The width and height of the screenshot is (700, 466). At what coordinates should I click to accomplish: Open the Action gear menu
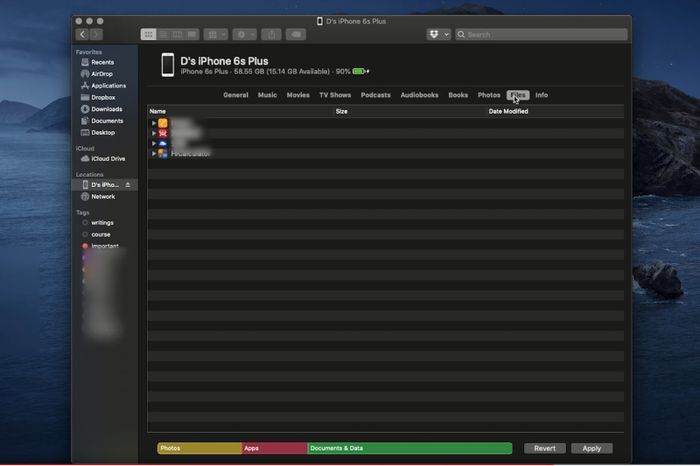pos(244,34)
